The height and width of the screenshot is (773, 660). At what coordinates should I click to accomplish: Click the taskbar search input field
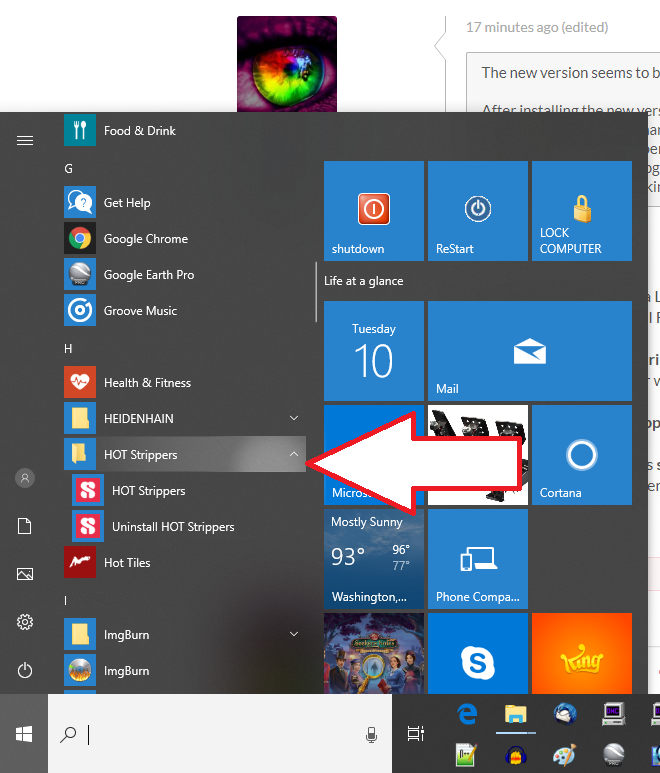point(220,734)
